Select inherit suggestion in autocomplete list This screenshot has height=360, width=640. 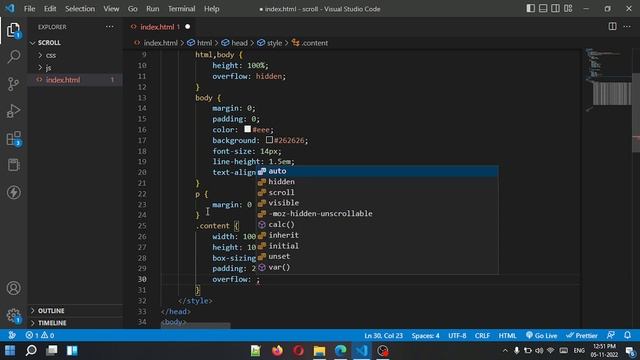pos(377,235)
